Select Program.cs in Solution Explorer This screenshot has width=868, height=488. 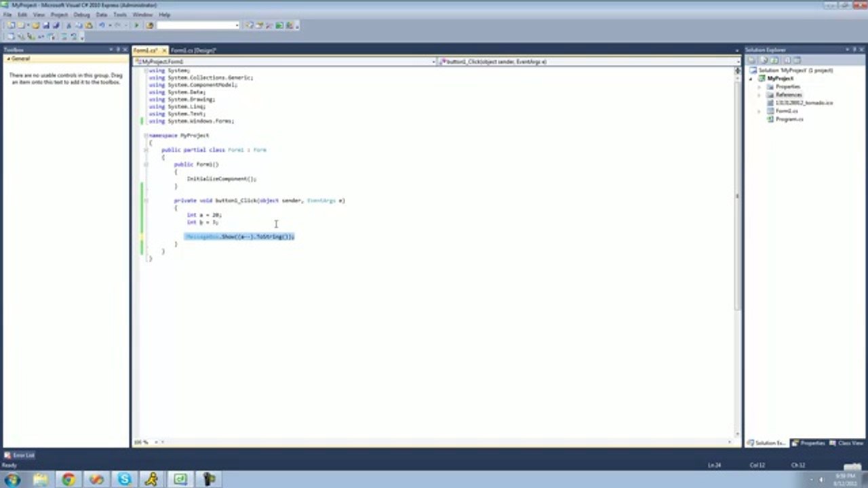(x=789, y=119)
